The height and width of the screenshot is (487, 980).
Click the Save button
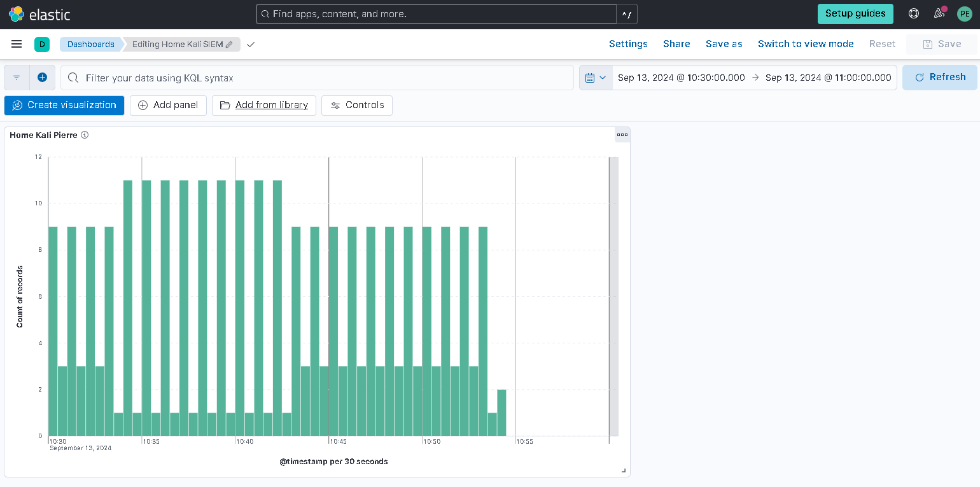coord(942,44)
